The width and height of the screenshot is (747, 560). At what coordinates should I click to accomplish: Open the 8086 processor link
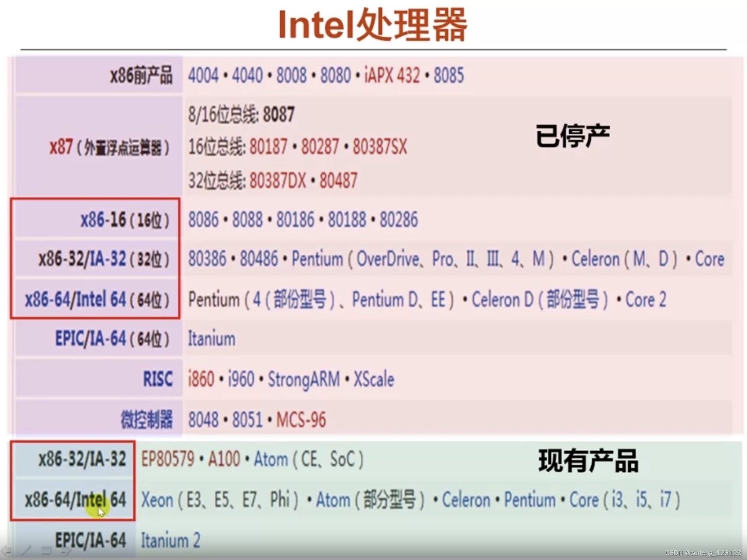click(203, 220)
